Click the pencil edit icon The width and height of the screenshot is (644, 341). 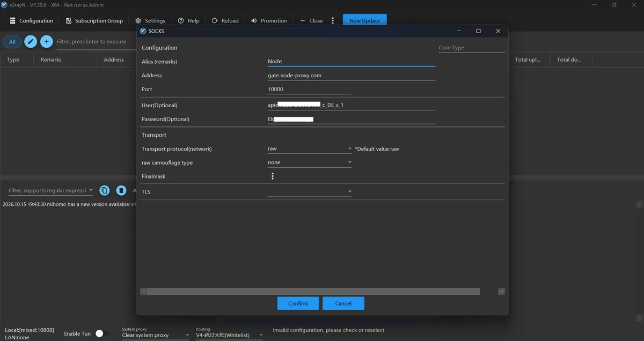tap(31, 41)
